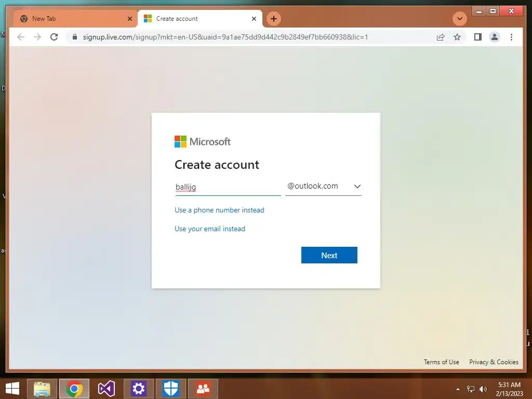
Task: Open the Terms of Use link
Action: pos(441,362)
